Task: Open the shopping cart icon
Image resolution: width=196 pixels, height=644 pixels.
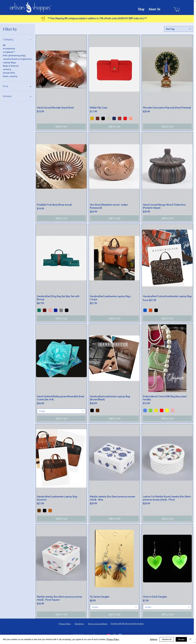Action: (177, 9)
